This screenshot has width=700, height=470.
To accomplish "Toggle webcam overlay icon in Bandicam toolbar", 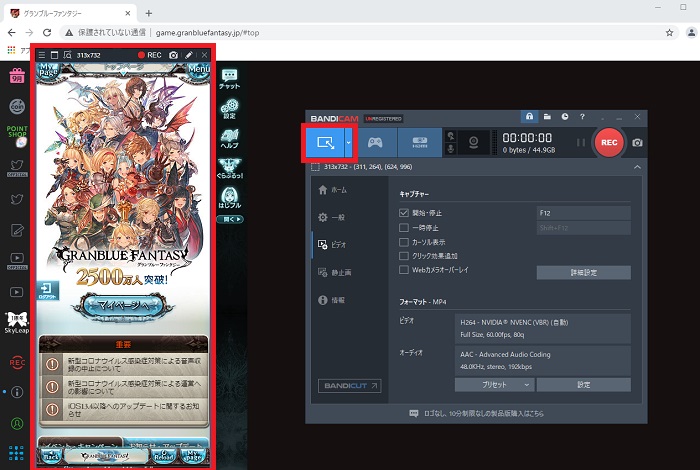I will point(474,142).
